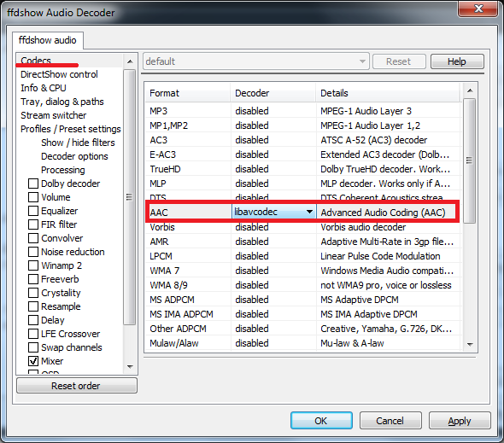Enable the Equalizer filter checkbox
Screen dimensions: 504x443
(x=33, y=211)
